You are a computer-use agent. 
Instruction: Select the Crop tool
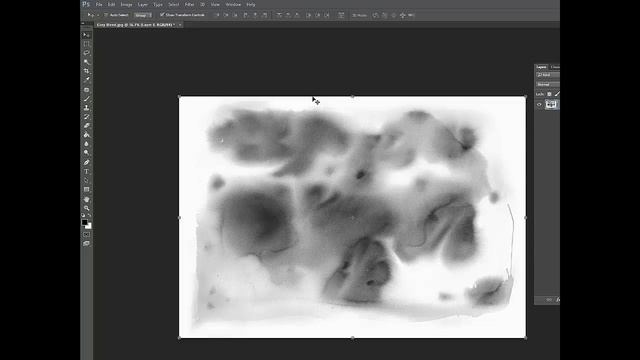[86, 71]
